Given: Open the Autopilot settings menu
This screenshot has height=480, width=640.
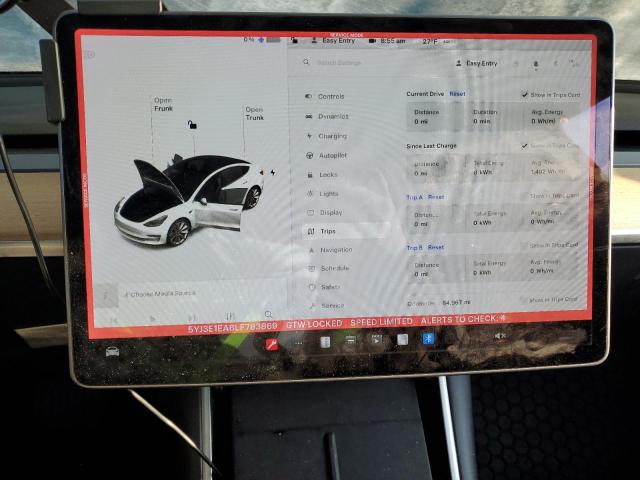Looking at the screenshot, I should click(327, 156).
